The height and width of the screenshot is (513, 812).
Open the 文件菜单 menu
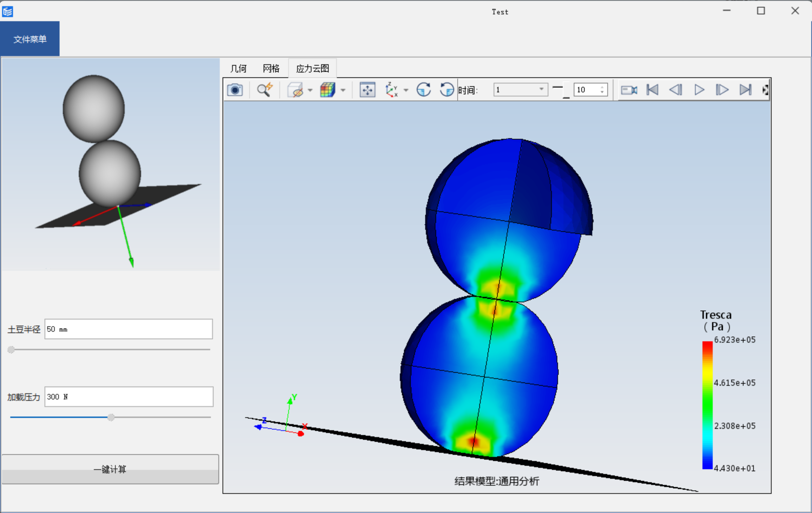tap(30, 39)
